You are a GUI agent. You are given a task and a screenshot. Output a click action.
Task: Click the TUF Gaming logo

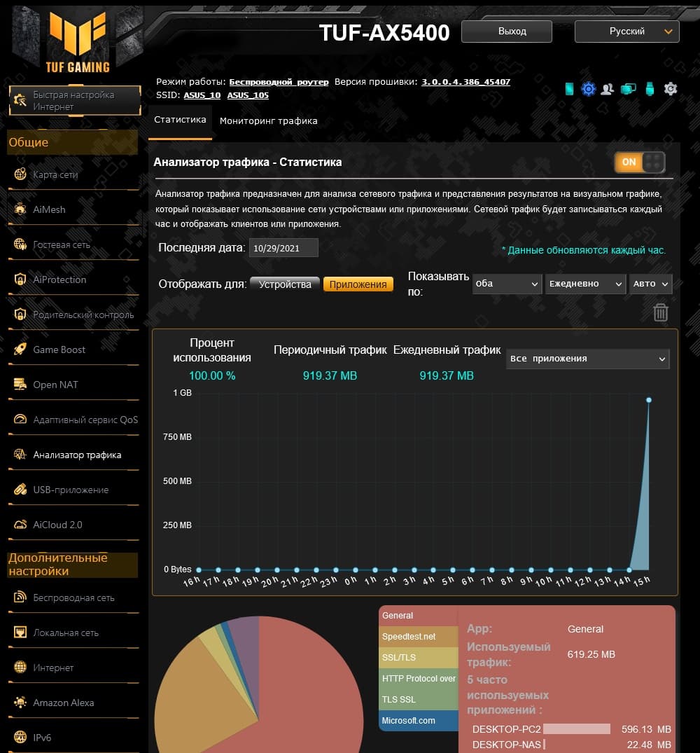pos(78,42)
